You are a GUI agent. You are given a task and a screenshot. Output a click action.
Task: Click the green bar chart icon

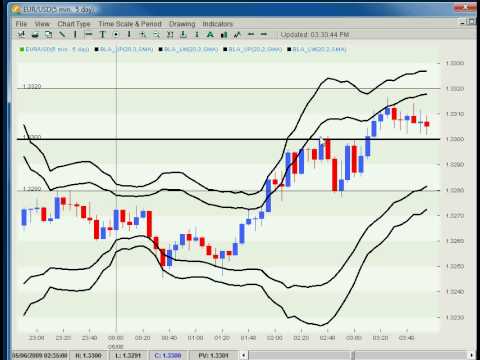pos(224,34)
